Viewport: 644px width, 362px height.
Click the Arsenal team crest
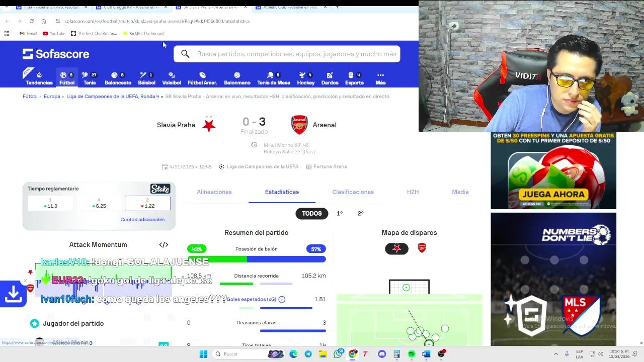(299, 125)
